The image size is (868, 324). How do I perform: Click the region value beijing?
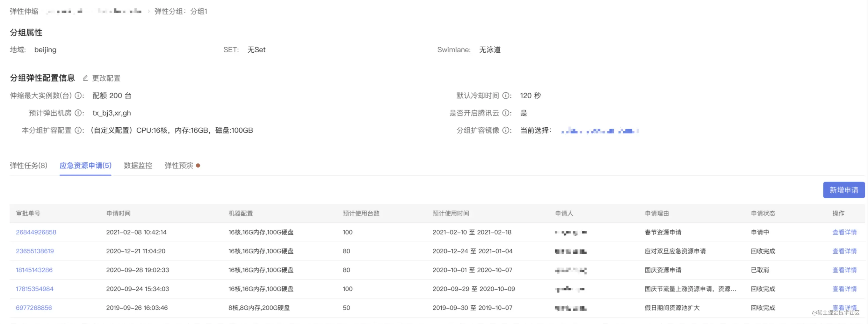pos(46,50)
